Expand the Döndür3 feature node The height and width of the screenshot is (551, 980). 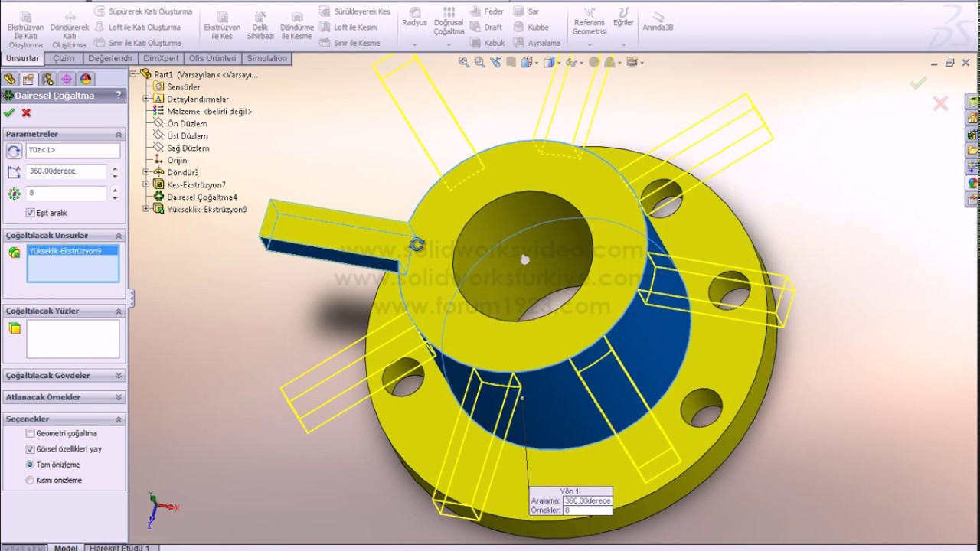click(x=145, y=172)
